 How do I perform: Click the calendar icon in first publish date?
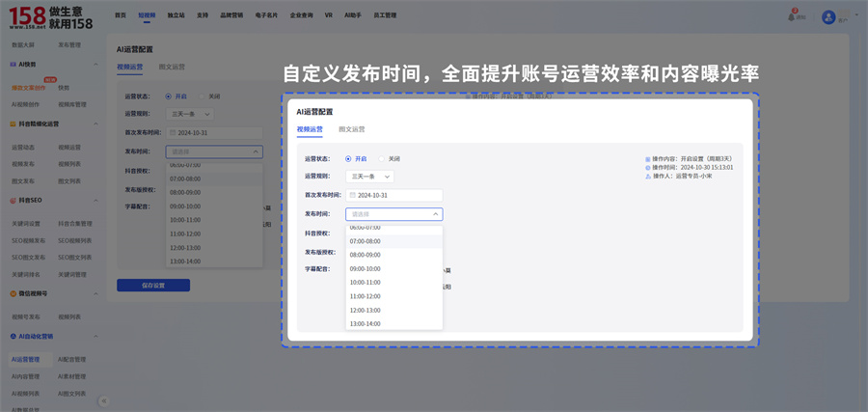(353, 195)
